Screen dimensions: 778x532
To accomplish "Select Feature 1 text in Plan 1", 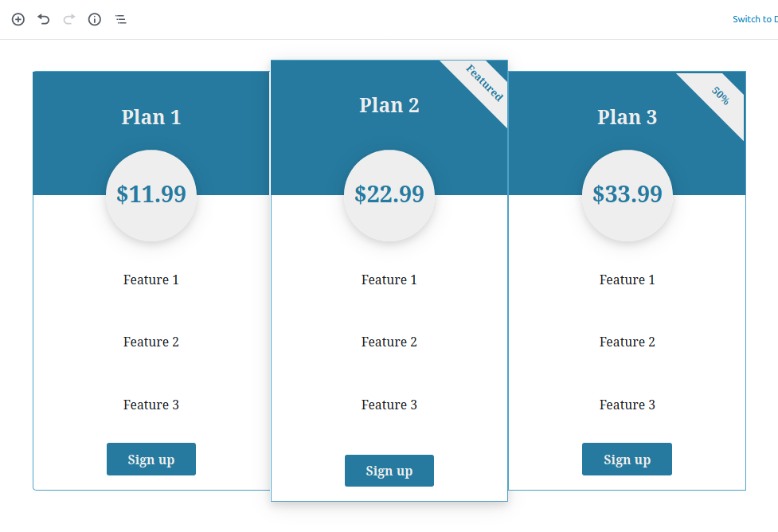I will pos(151,280).
